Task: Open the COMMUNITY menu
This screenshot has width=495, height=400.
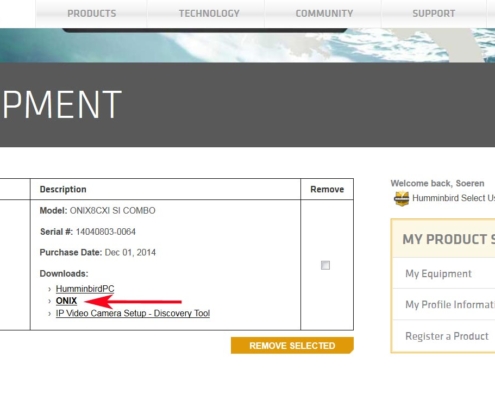Action: click(x=324, y=14)
